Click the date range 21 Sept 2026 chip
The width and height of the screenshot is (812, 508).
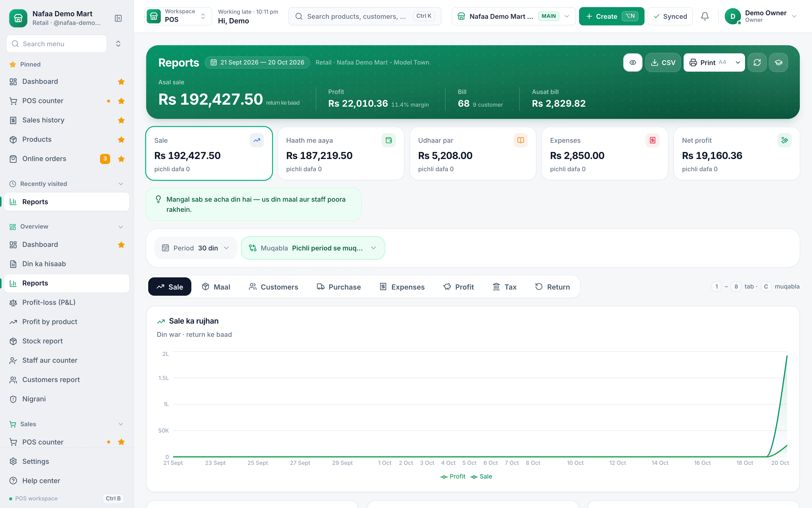(x=257, y=62)
